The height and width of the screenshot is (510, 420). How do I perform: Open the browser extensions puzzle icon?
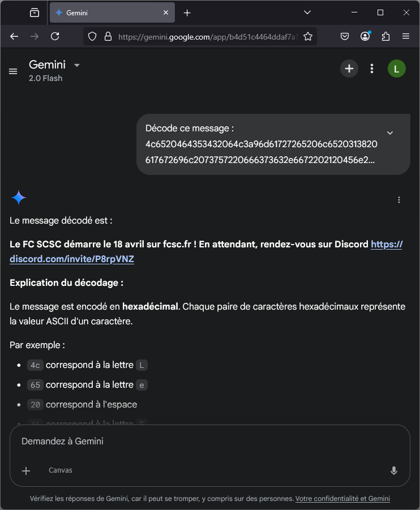click(x=385, y=36)
